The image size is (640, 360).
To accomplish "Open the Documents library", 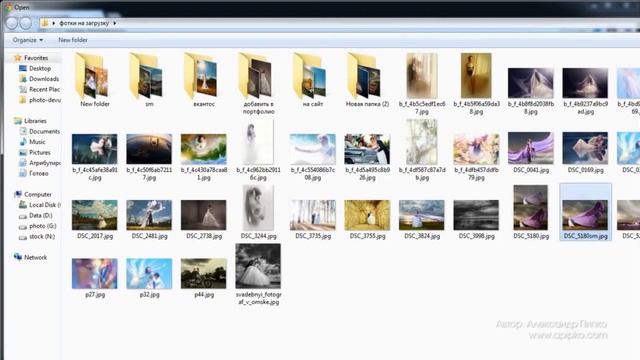I will point(44,131).
